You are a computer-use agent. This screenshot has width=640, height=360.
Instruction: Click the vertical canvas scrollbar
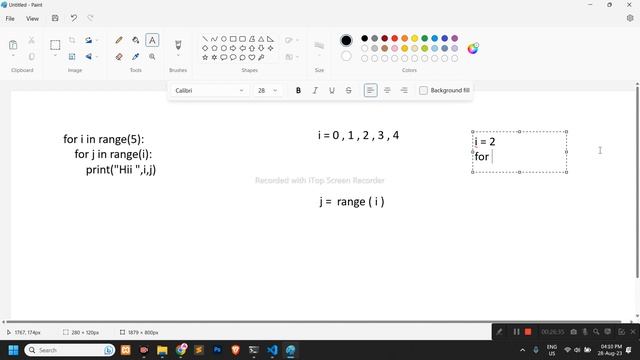point(637,181)
